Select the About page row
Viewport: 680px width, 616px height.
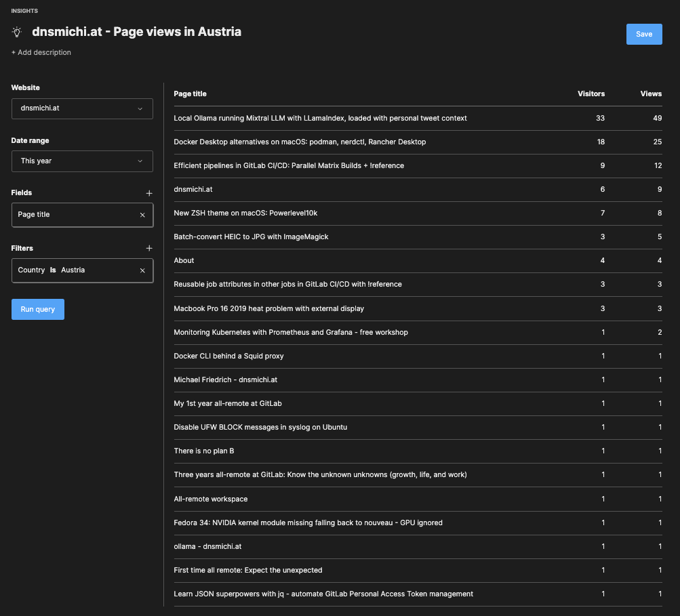pos(184,261)
